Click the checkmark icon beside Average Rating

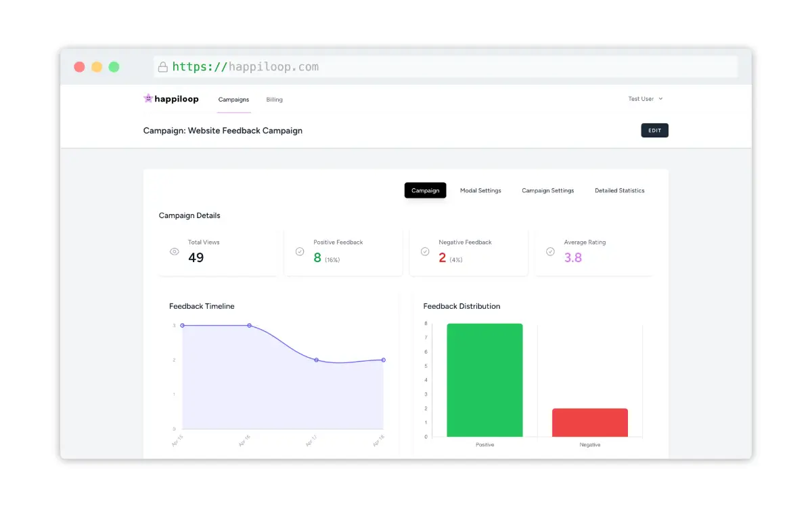pyautogui.click(x=550, y=251)
